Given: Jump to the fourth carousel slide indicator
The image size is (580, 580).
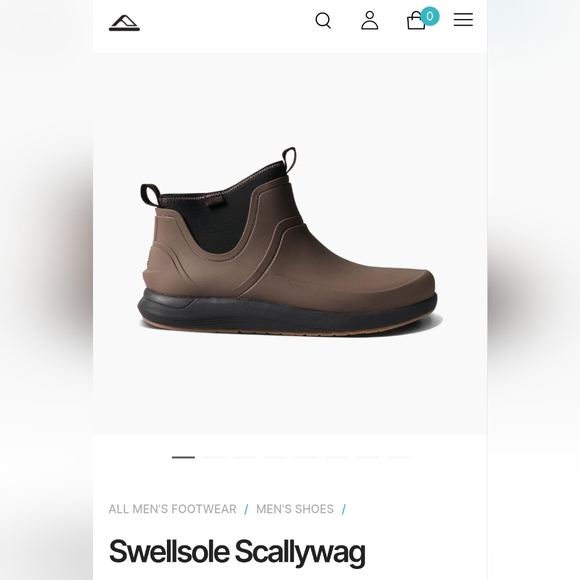Looking at the screenshot, I should pos(275,458).
